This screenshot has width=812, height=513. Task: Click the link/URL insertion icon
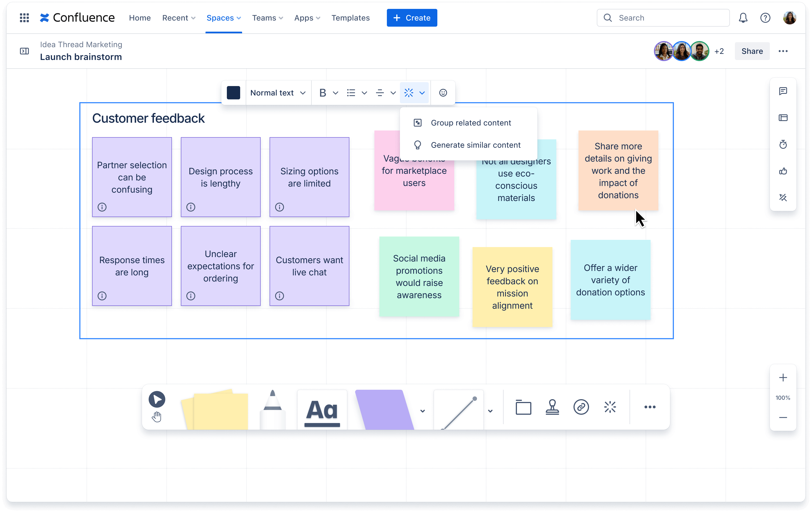point(581,407)
